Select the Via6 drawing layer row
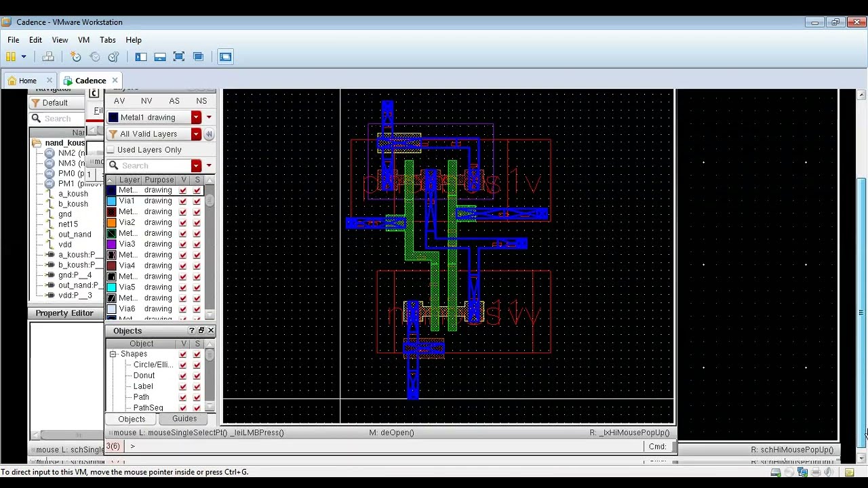The height and width of the screenshot is (488, 868). coord(155,309)
